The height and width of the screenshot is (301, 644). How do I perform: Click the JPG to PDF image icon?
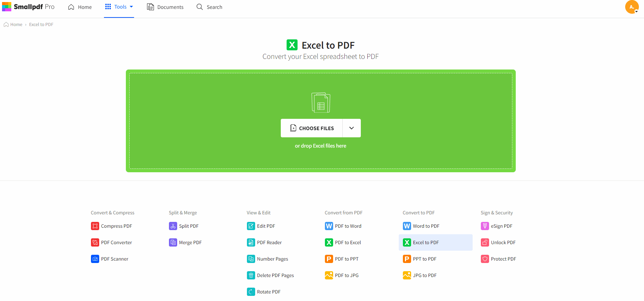click(x=407, y=275)
